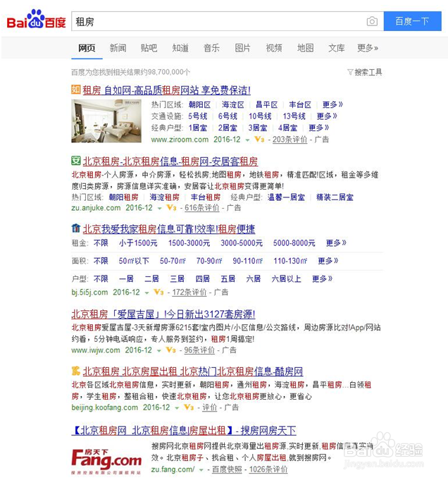Expand 更多» in the 交通设施 row
448x480 pixels.
click(x=327, y=116)
